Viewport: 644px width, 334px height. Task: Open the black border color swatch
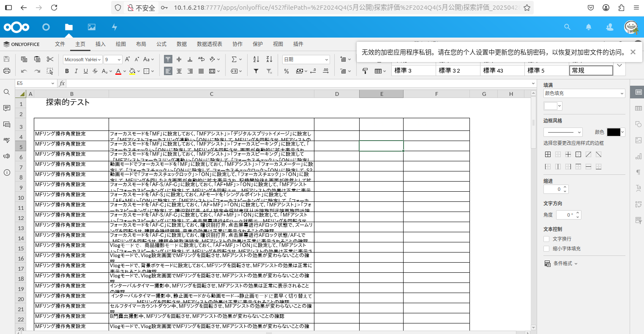[615, 132]
